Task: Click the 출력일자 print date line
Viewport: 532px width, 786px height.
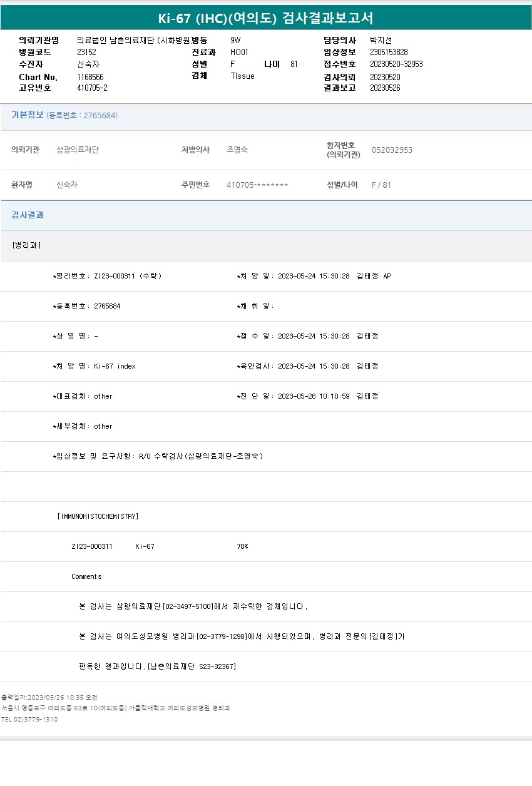Action: [49, 697]
